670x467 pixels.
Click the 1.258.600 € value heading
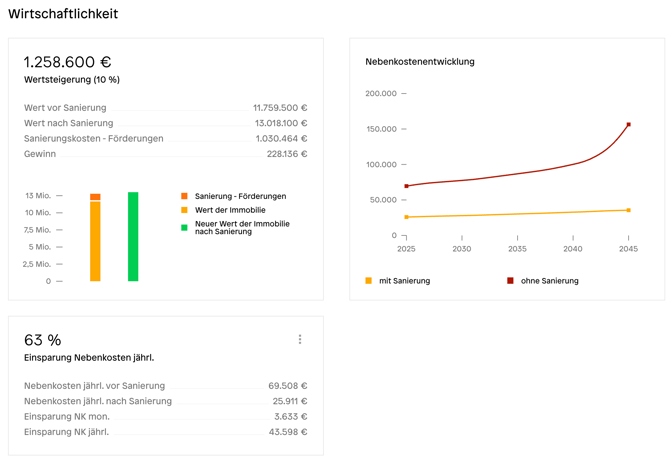[x=68, y=62]
